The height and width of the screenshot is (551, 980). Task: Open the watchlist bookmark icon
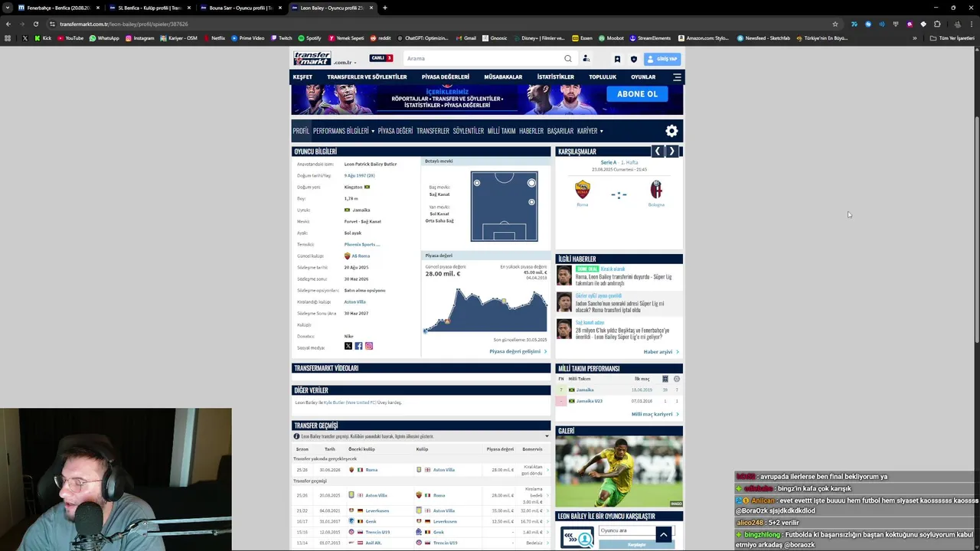pos(617,59)
